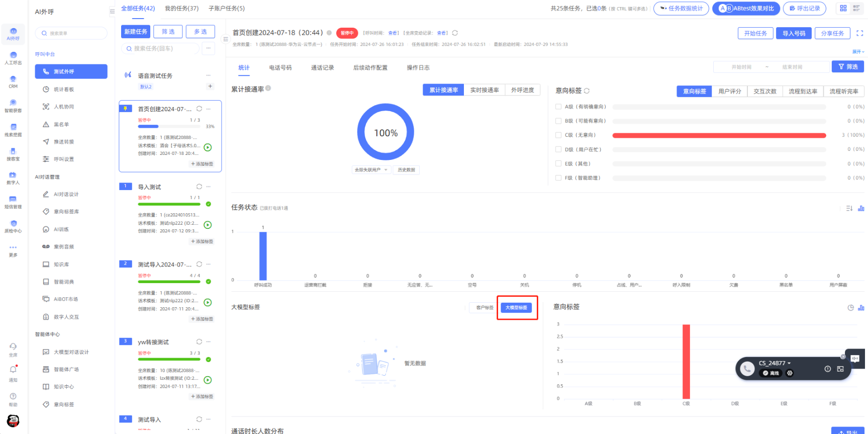Click the 搜索任务 search field
This screenshot has height=434, width=868.
tap(161, 49)
